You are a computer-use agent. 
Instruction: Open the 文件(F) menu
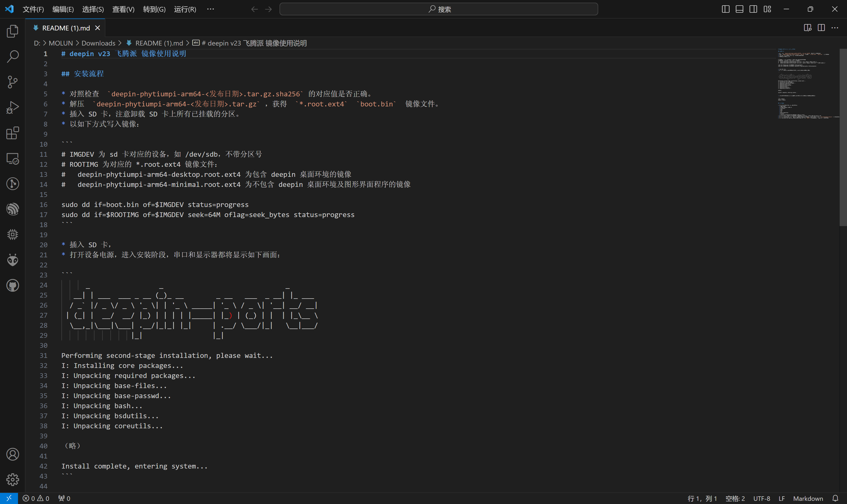(x=33, y=9)
